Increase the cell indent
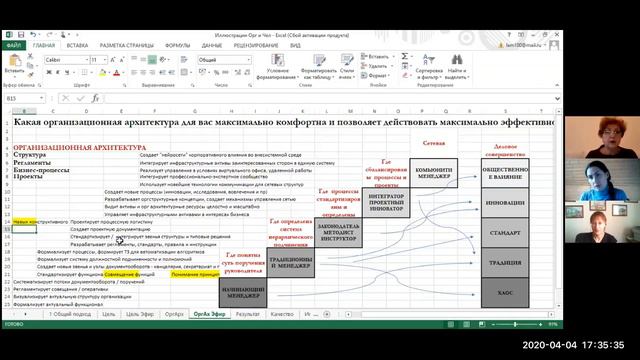 [x=172, y=72]
